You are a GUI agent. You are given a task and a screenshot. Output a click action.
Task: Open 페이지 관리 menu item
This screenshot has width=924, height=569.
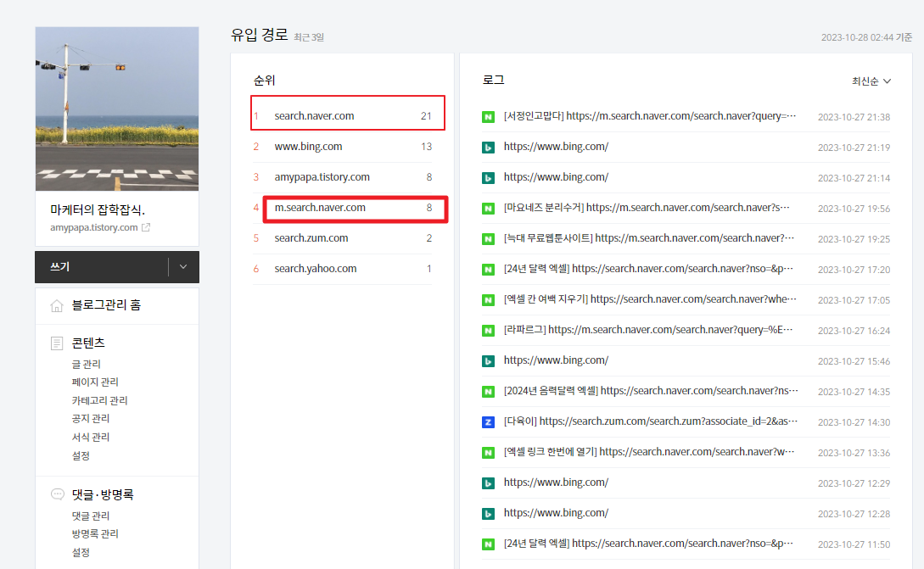(95, 382)
